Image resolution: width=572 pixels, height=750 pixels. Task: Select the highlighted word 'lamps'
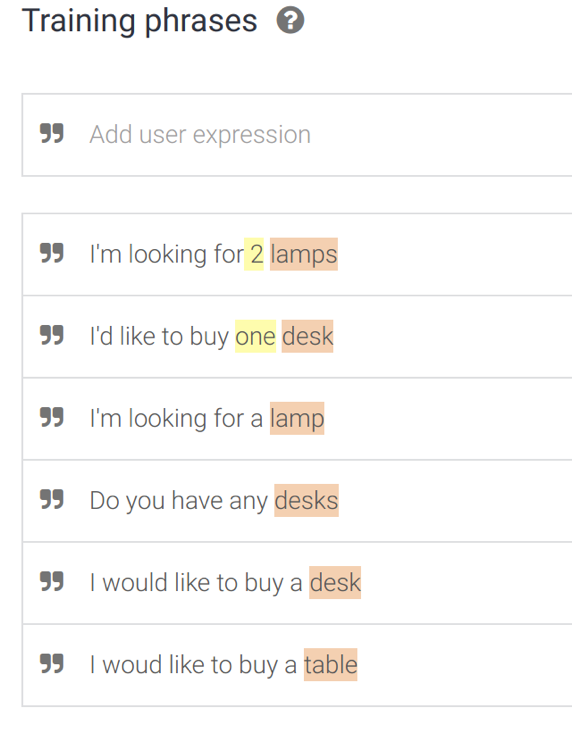[304, 254]
